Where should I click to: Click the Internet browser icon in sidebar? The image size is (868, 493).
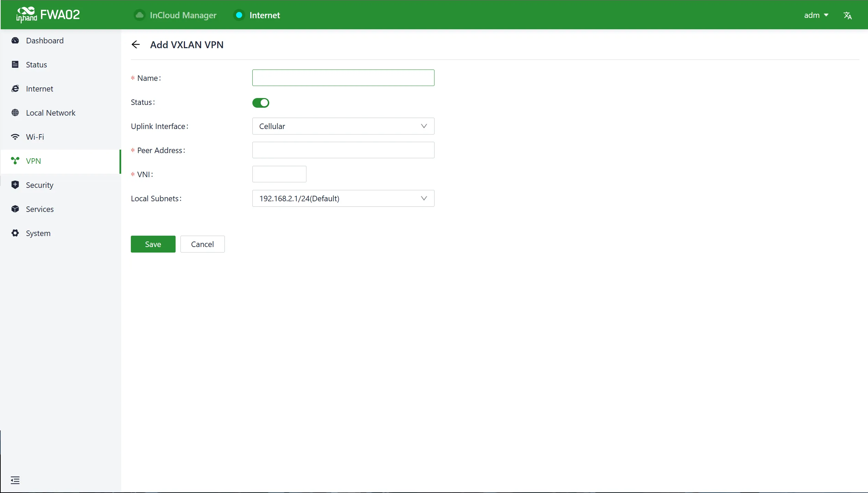coord(15,89)
